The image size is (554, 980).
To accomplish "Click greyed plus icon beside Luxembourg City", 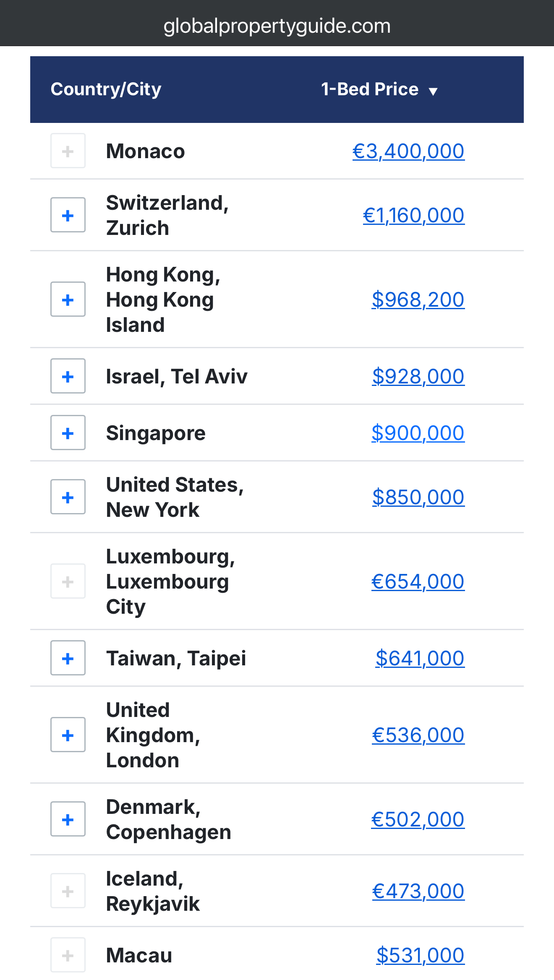I will pyautogui.click(x=68, y=581).
